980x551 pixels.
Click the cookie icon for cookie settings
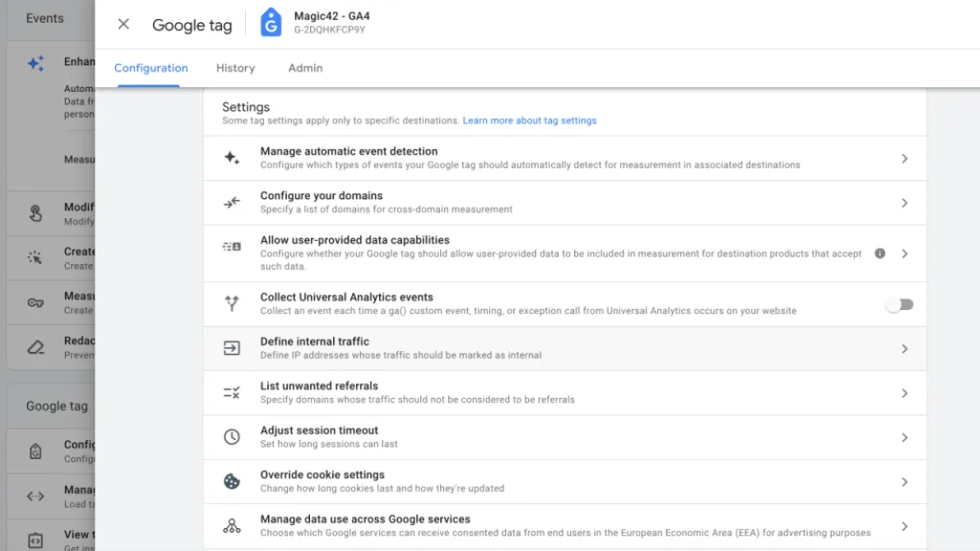[232, 481]
